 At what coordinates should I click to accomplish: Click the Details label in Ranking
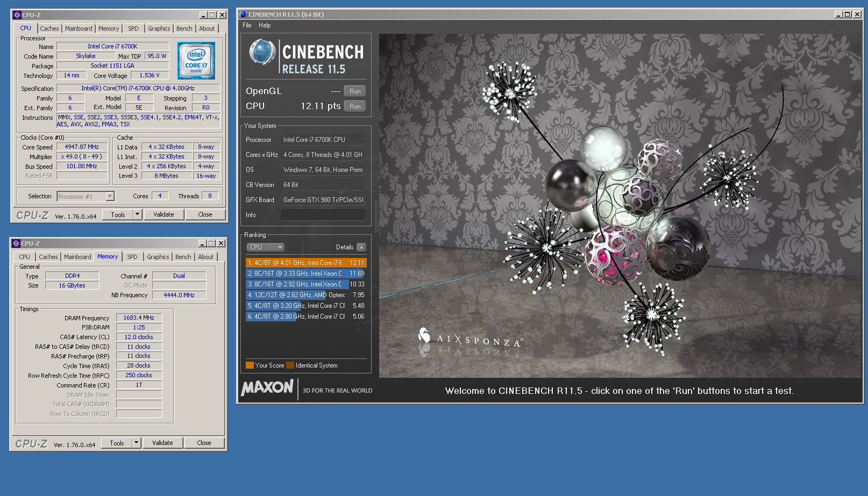point(345,247)
